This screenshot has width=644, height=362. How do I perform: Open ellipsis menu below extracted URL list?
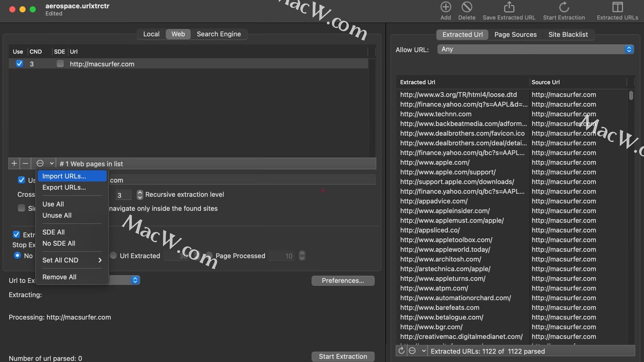click(413, 351)
